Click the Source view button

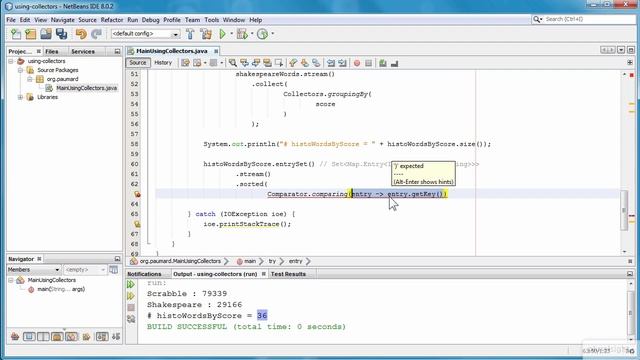click(138, 63)
